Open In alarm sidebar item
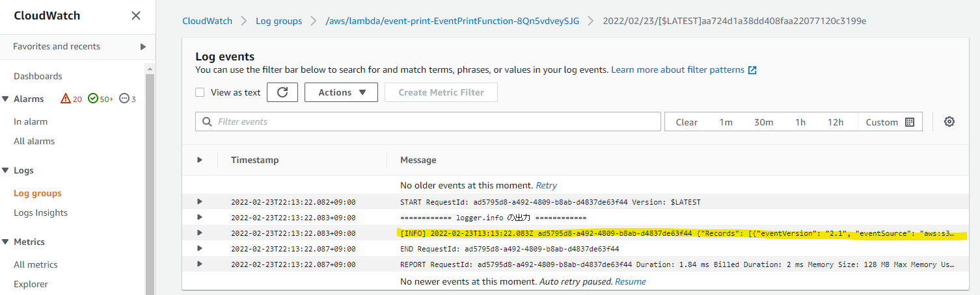The image size is (980, 295). (31, 122)
